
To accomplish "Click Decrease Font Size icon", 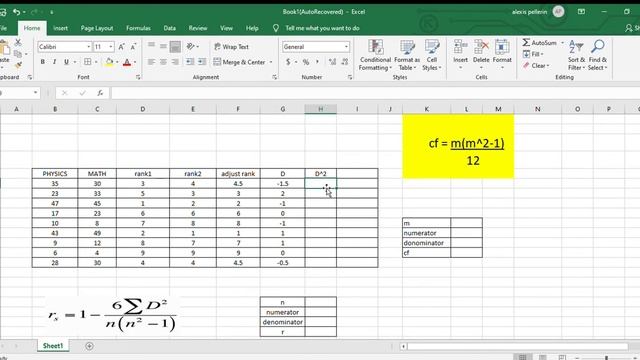I will point(133,47).
